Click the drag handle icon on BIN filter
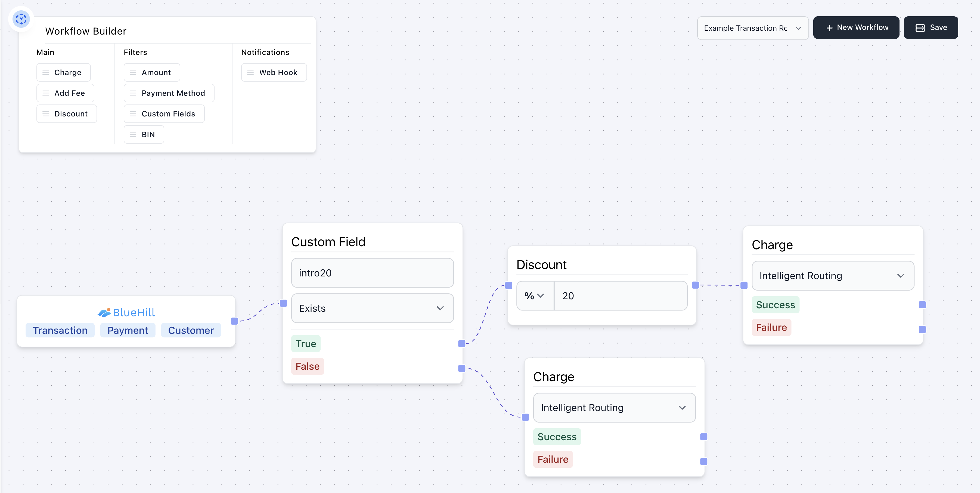The image size is (980, 493). [x=133, y=134]
